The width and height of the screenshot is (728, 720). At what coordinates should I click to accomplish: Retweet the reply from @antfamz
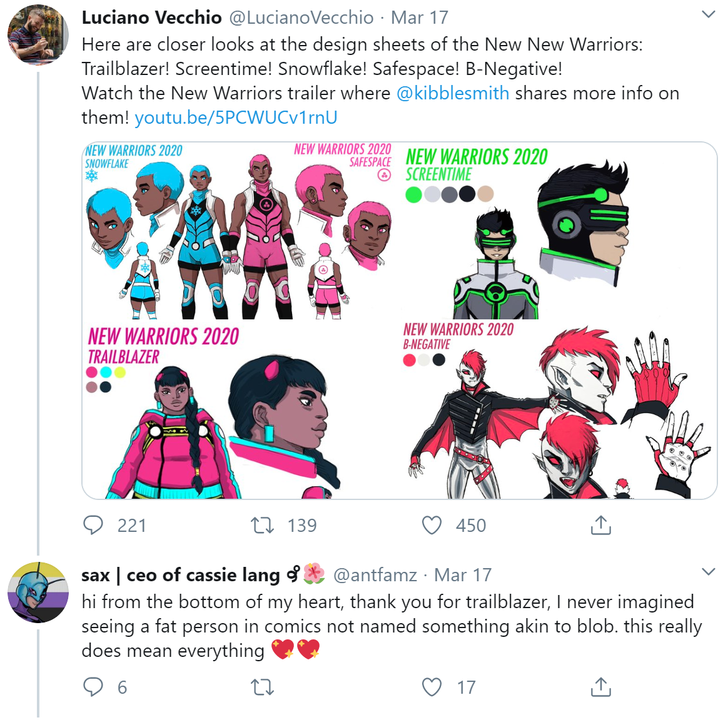pyautogui.click(x=262, y=687)
